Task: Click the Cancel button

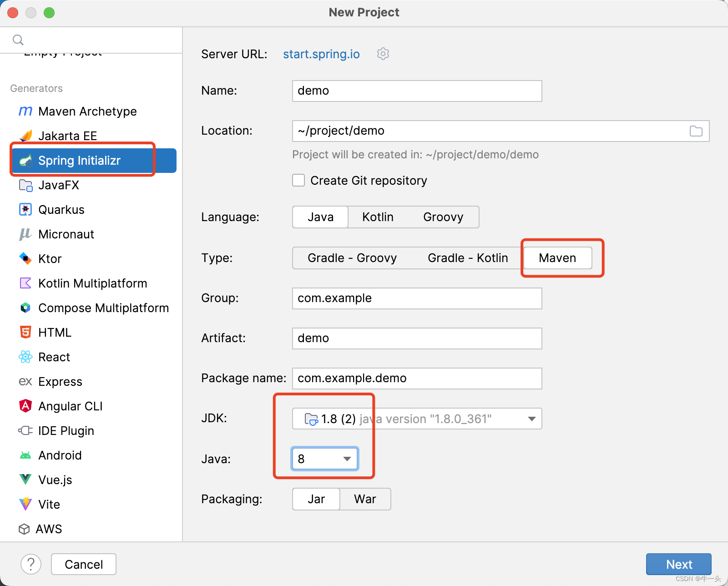Action: 84,564
